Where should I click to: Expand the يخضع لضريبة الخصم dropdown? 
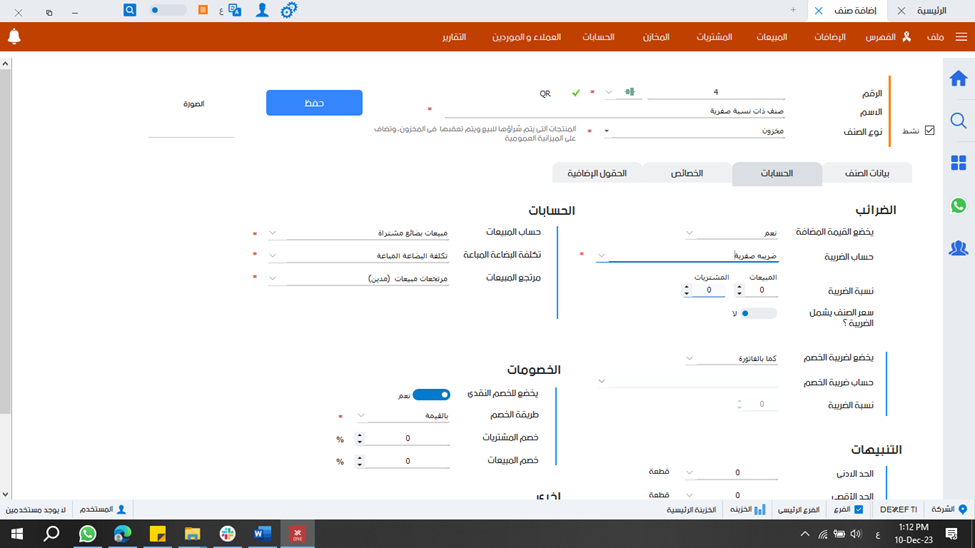coord(689,358)
